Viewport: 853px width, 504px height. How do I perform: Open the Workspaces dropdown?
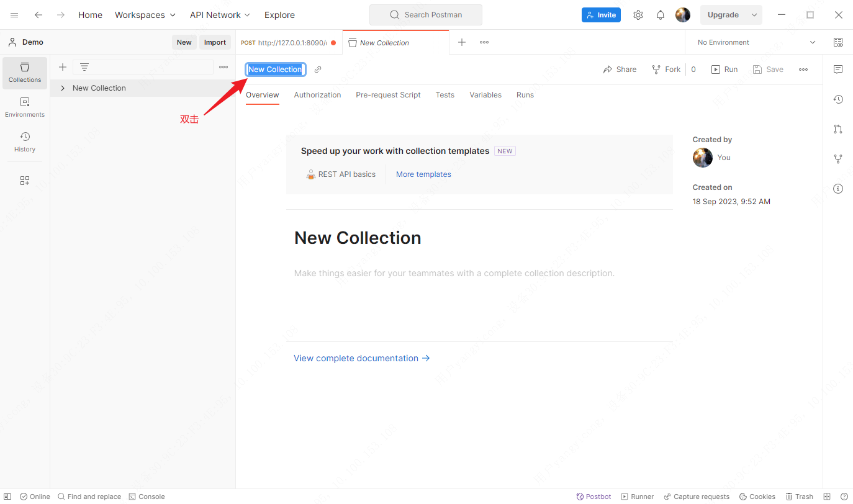click(145, 15)
